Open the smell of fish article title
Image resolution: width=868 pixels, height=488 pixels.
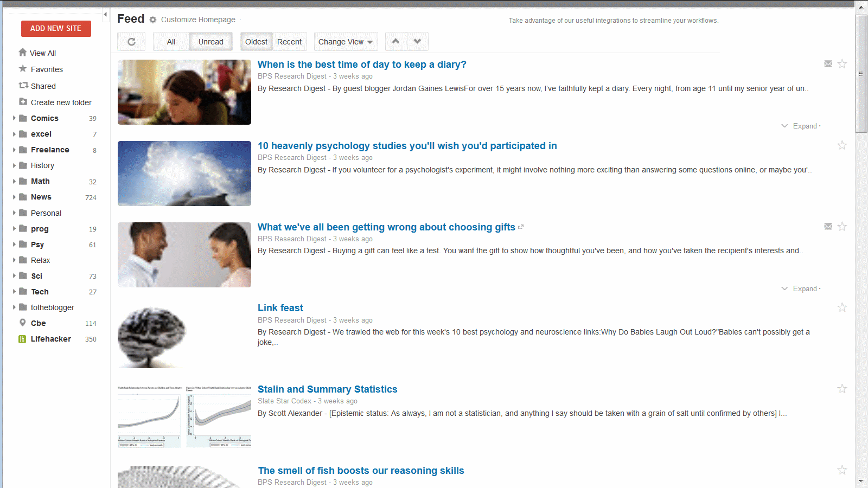(361, 471)
